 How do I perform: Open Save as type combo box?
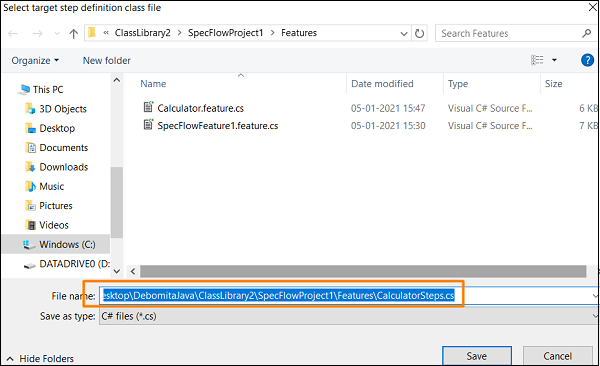[x=349, y=316]
